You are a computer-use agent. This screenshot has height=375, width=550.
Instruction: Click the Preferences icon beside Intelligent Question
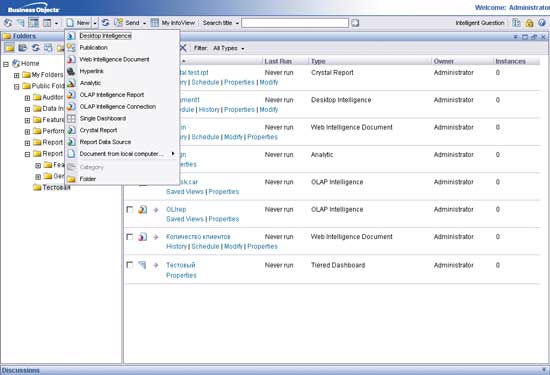(516, 23)
